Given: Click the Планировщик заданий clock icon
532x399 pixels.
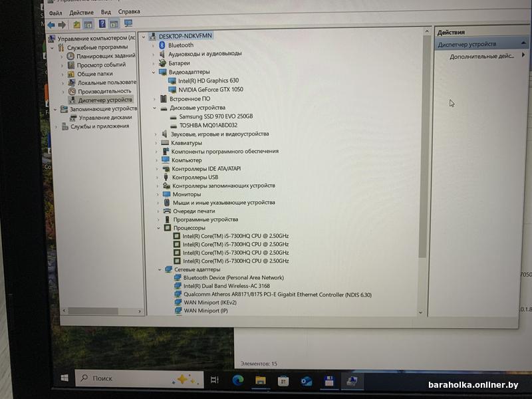Looking at the screenshot, I should coord(70,56).
